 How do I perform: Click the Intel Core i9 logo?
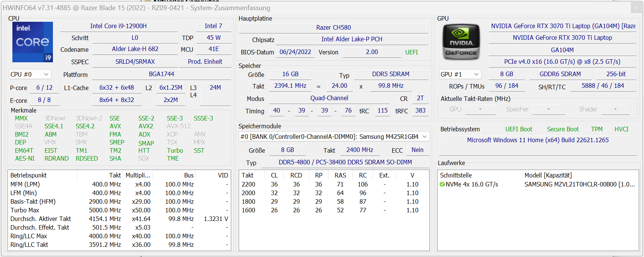coord(33,42)
